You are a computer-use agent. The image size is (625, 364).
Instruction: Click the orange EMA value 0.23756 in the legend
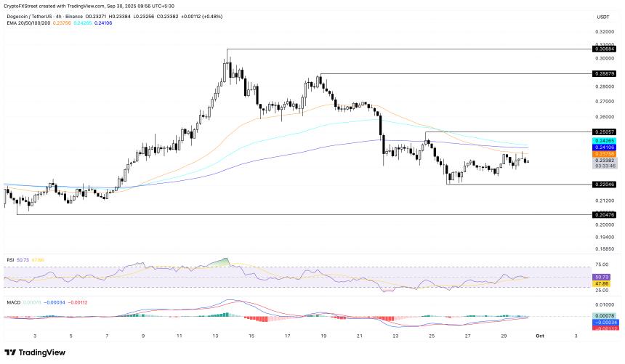pyautogui.click(x=62, y=23)
